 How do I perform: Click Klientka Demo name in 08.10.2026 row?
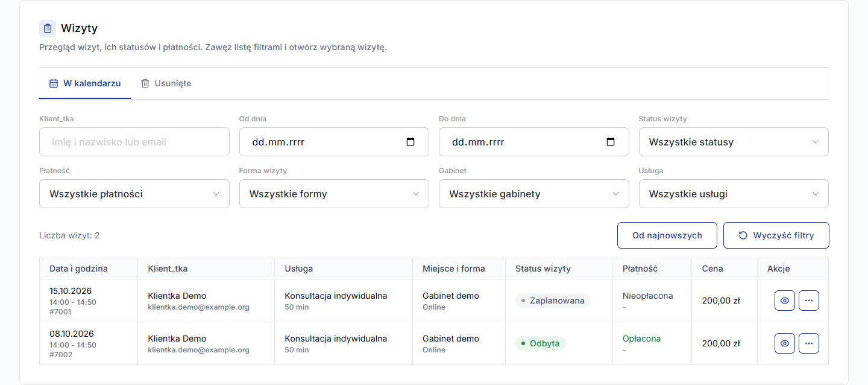(177, 339)
